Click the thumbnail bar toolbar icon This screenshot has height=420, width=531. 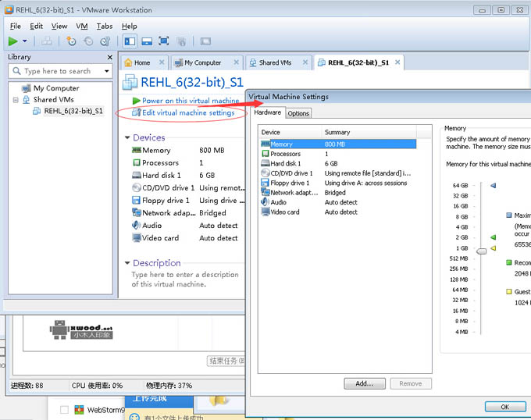(147, 41)
